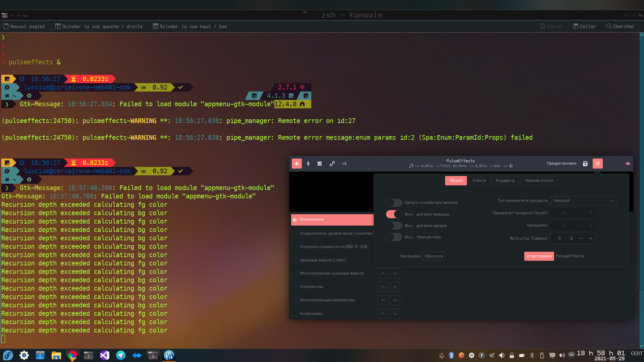
Task: Disable Вкл. для всех выводов toggle
Action: pyautogui.click(x=394, y=214)
